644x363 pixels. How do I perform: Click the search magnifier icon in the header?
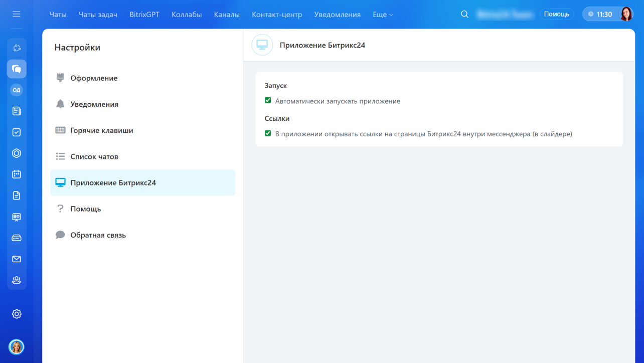464,15
